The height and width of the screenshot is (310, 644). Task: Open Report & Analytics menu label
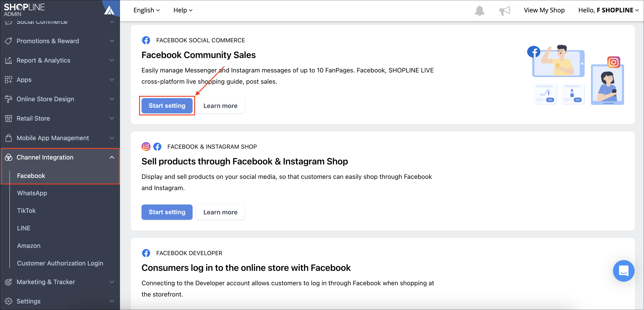[x=44, y=60]
